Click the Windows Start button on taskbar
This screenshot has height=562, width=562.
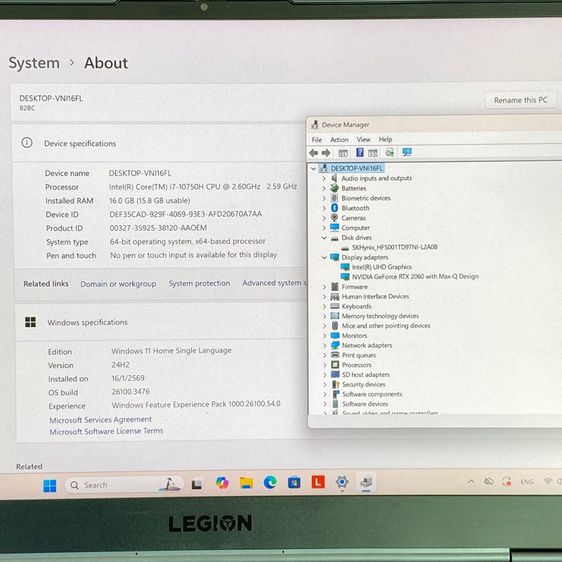tap(49, 486)
